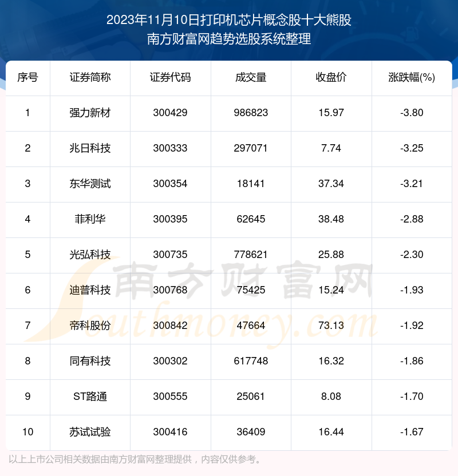
Task: Click the '序号' column header
Action: click(27, 77)
